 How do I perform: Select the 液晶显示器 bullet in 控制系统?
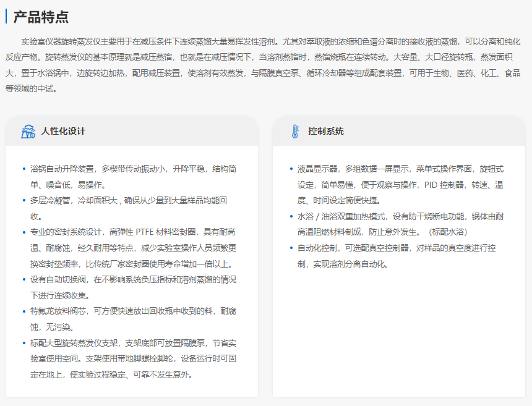[x=400, y=184]
